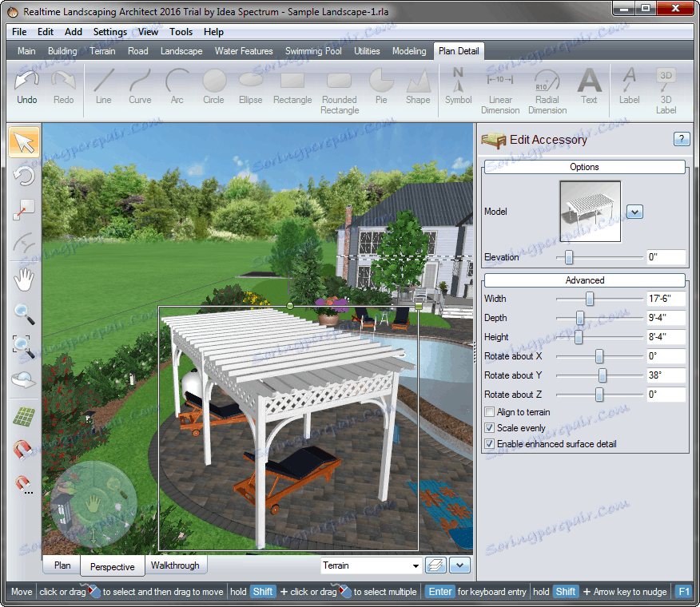Activate the magnifier zoom tool
700x607 pixels.
[x=24, y=314]
